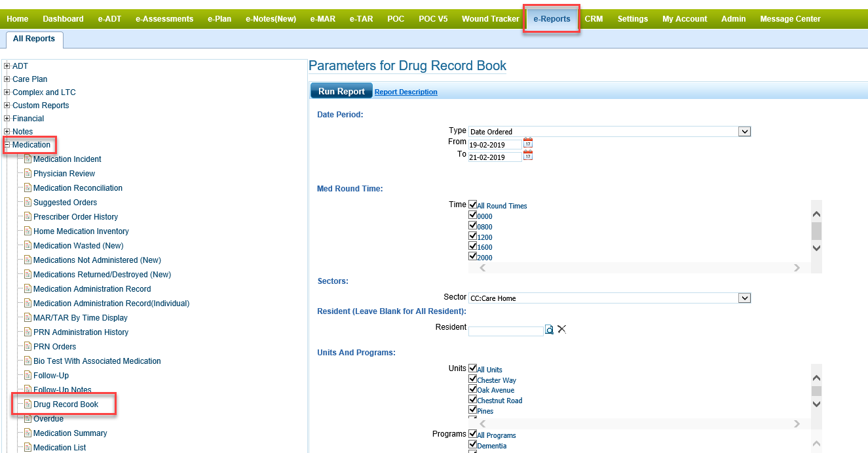
Task: Uncheck the 1600 round time
Action: pos(472,246)
